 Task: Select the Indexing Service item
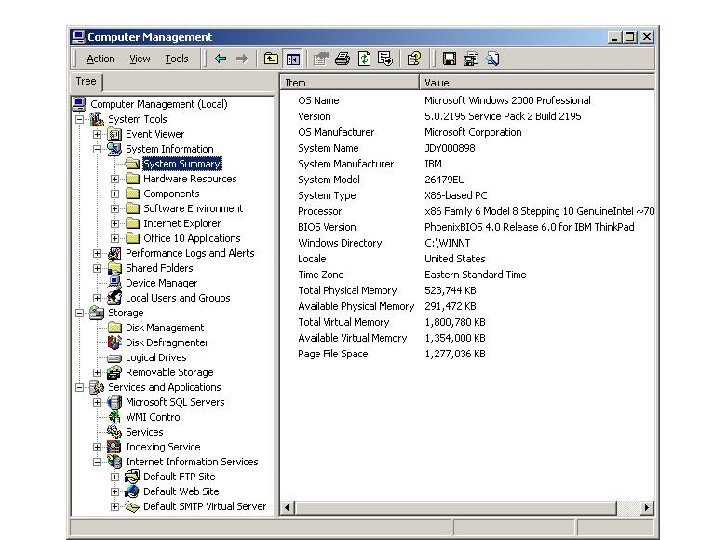click(x=163, y=447)
